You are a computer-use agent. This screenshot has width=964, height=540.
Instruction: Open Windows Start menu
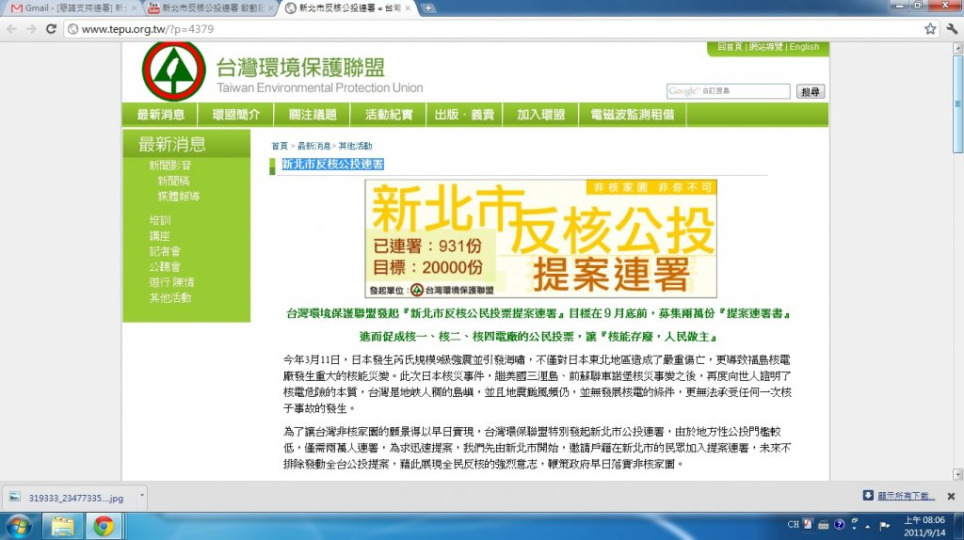click(18, 525)
